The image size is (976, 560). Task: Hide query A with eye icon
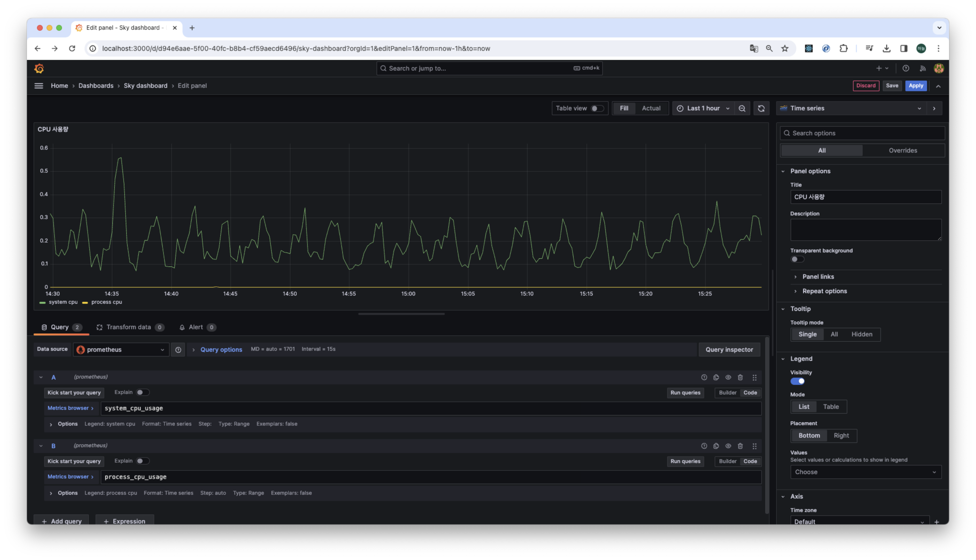pyautogui.click(x=728, y=377)
